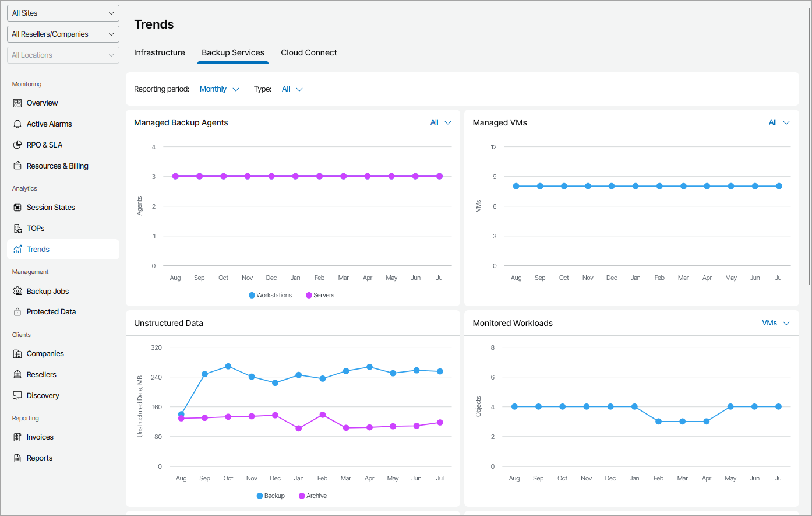The height and width of the screenshot is (516, 812).
Task: Open RPO & SLA via its icon
Action: pyautogui.click(x=17, y=145)
